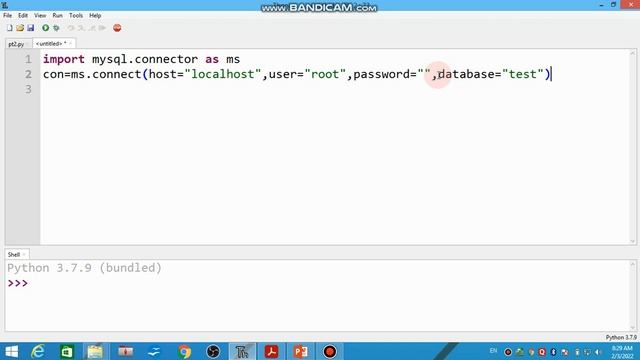Open the volume tray icon
Viewport: 640px width, 360px height.
pyautogui.click(x=598, y=352)
